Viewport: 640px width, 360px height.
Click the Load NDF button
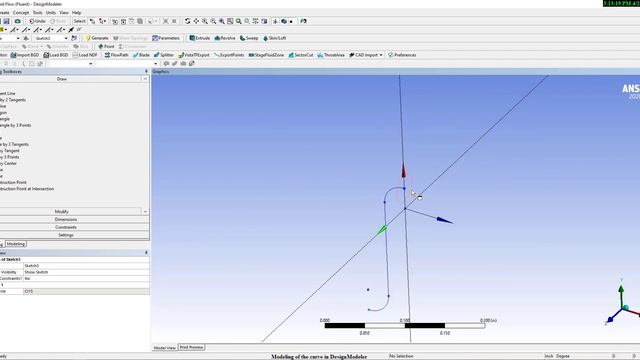tap(85, 55)
